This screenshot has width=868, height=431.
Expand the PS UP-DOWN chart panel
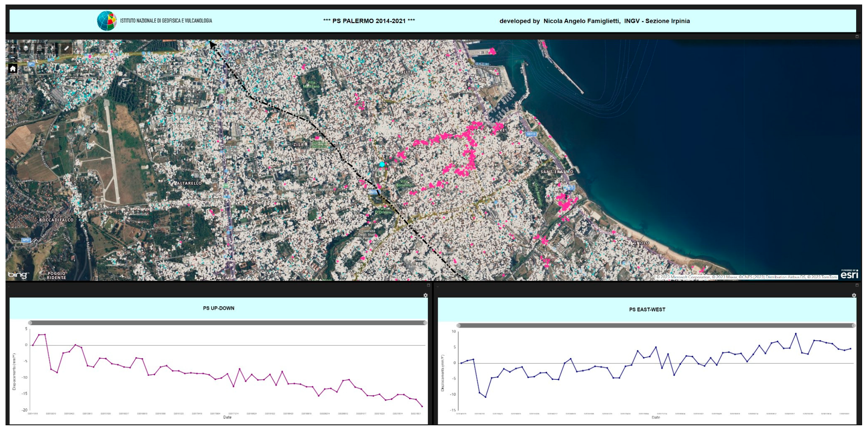(x=429, y=285)
